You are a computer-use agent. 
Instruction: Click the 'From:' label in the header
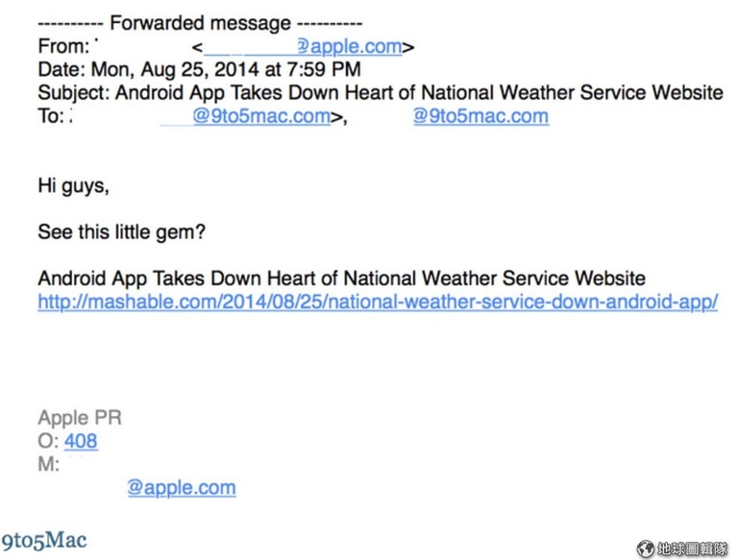click(63, 46)
